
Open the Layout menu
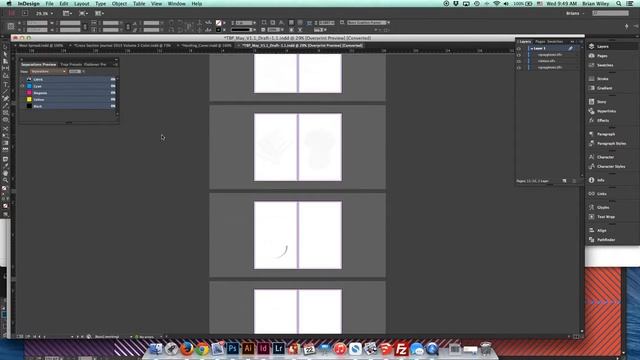pos(82,4)
